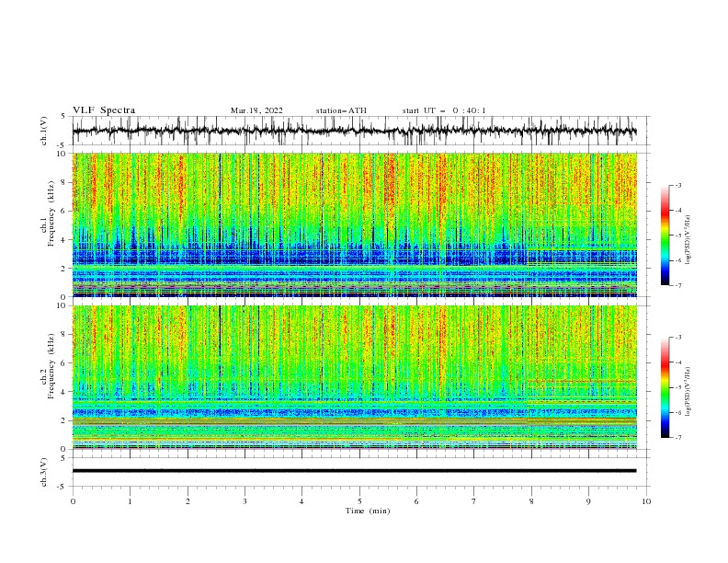Click inside the ch.2 spectrogram panel
728x563 pixels.
coord(354,377)
